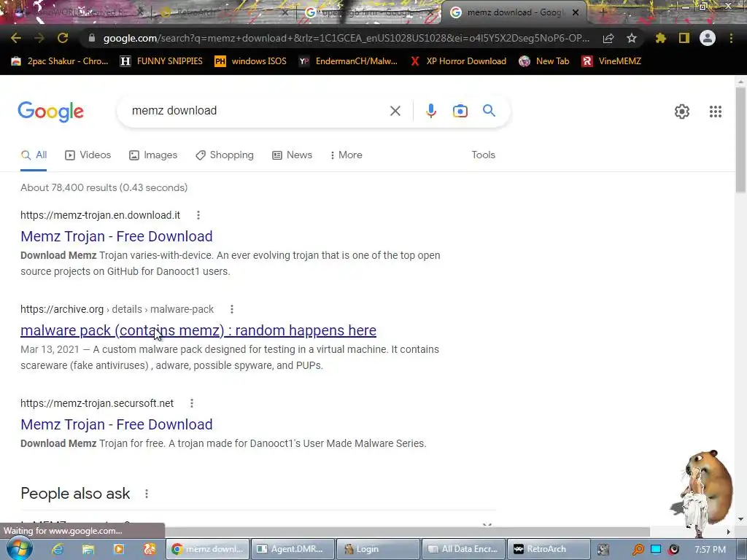Expand the More search filters menu
The height and width of the screenshot is (560, 747).
pos(347,155)
